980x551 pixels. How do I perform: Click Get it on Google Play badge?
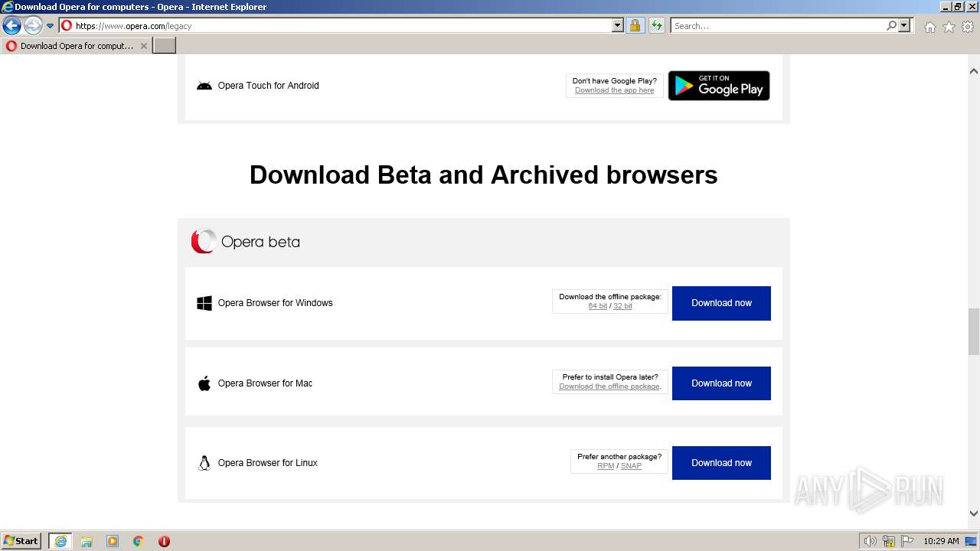click(x=719, y=86)
